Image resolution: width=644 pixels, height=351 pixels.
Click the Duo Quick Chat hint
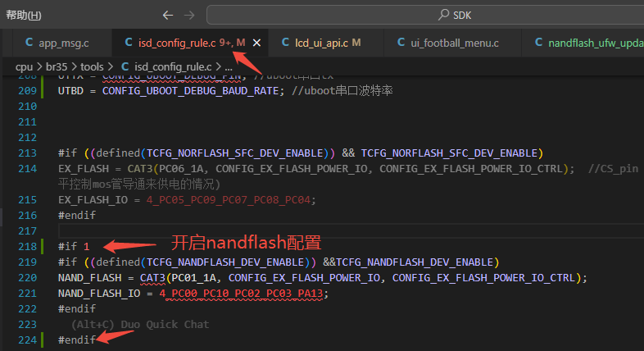(140, 325)
